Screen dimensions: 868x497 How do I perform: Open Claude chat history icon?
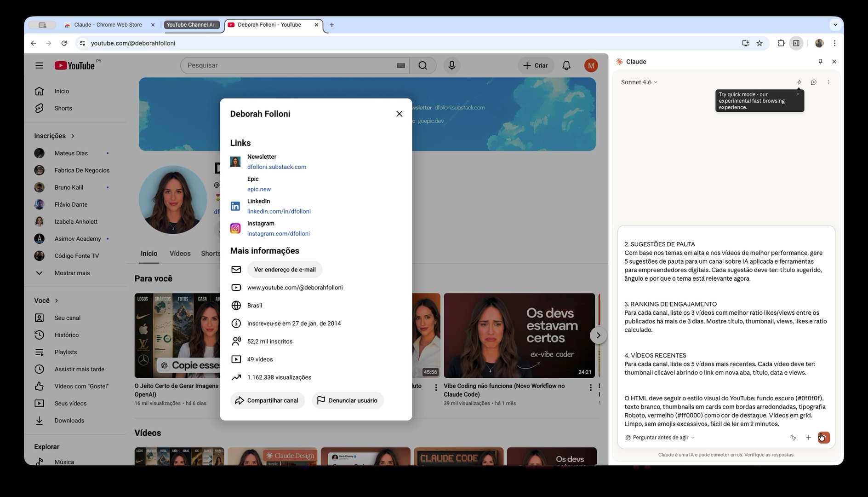click(814, 82)
